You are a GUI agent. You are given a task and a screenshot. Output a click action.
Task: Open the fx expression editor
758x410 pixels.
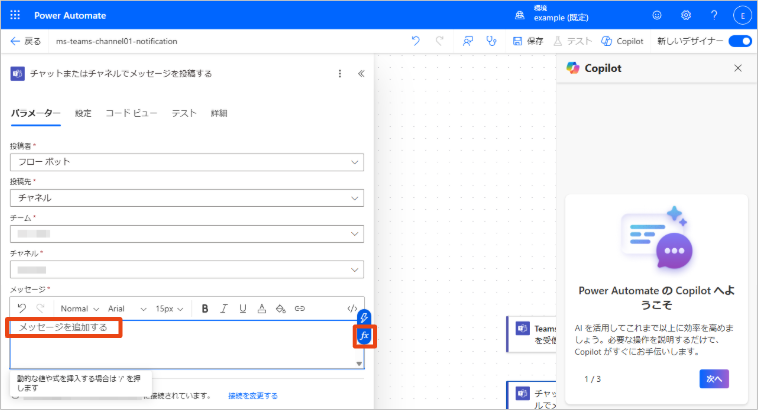[x=364, y=336]
